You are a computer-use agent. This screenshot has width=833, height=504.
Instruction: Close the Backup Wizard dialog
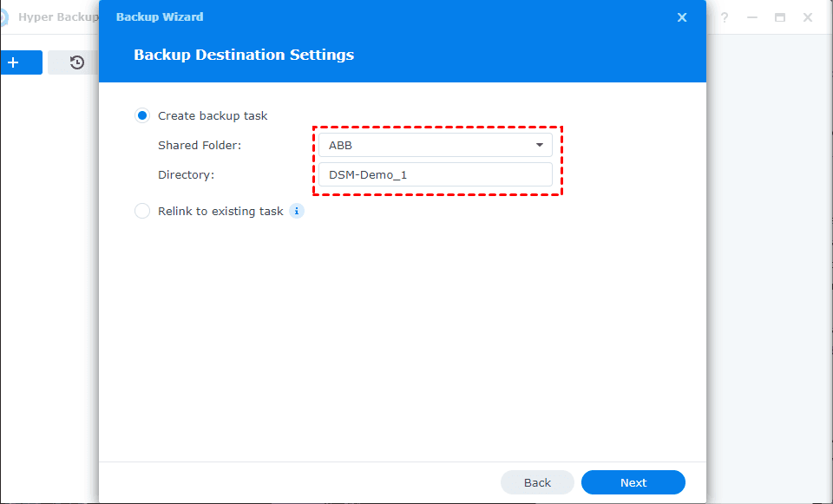(682, 17)
